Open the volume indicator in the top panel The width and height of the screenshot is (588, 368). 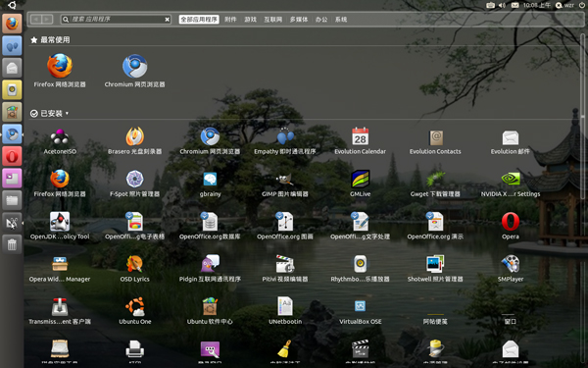(x=502, y=5)
